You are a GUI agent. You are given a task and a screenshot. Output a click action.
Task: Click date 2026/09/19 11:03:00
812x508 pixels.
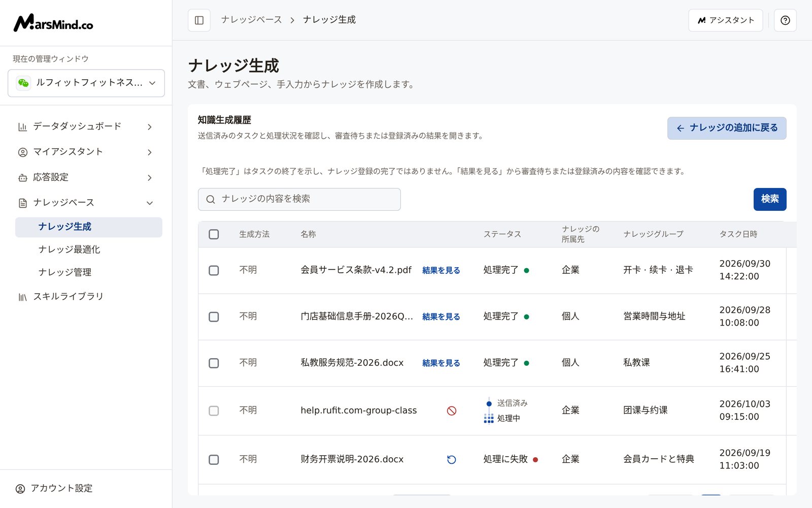(745, 459)
